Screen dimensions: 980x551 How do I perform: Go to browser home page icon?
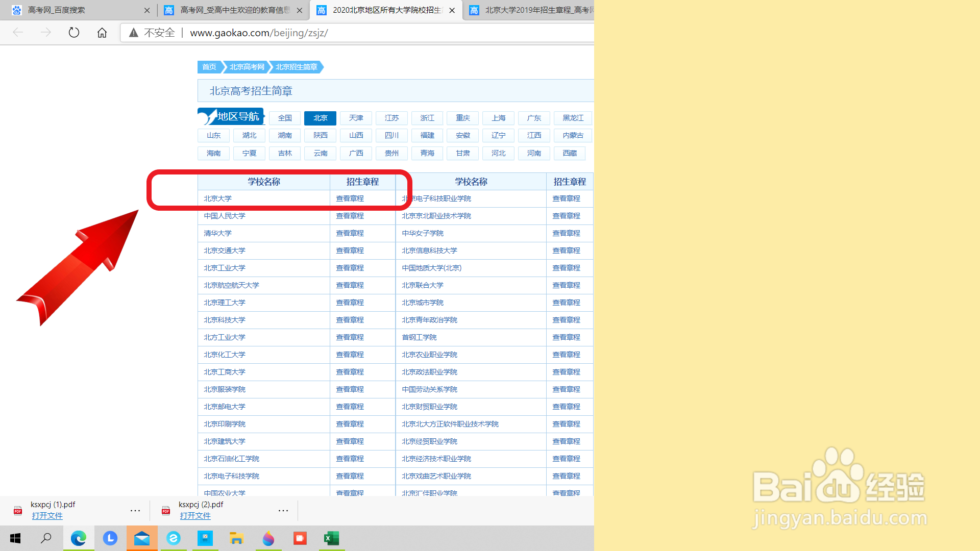tap(102, 33)
